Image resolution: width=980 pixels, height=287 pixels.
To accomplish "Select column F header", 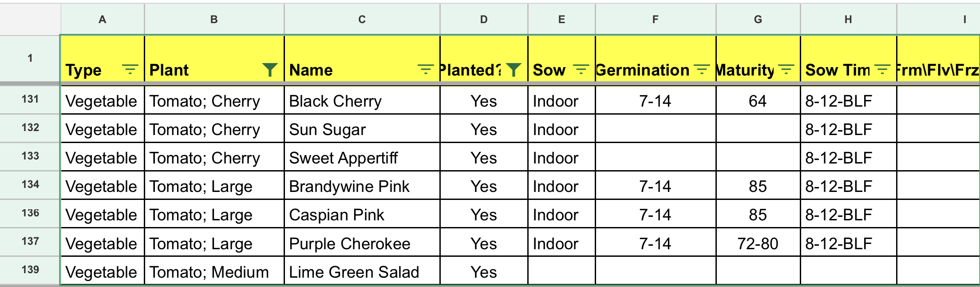I will pyautogui.click(x=656, y=20).
